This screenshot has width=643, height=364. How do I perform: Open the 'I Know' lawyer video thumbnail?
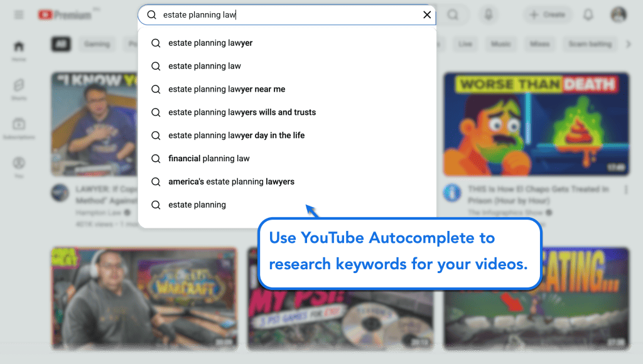click(x=95, y=125)
